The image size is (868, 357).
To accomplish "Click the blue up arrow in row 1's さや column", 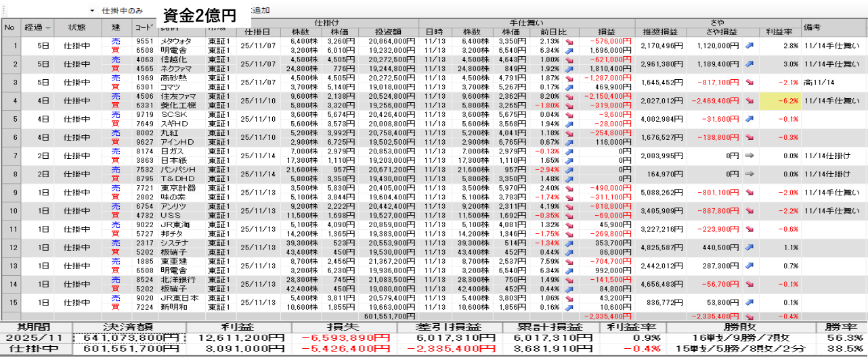I will click(750, 45).
